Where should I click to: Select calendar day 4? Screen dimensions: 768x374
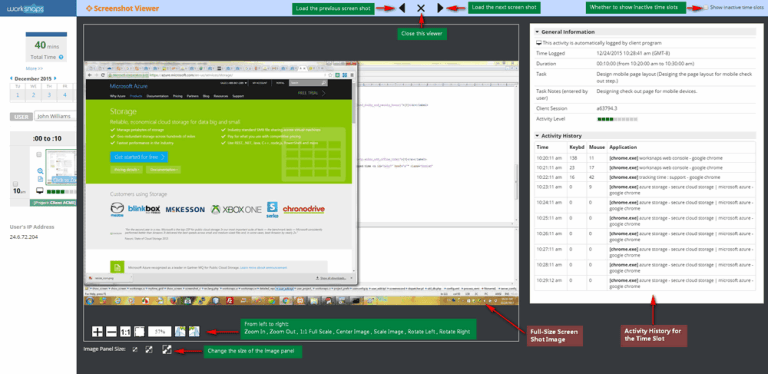click(x=65, y=95)
